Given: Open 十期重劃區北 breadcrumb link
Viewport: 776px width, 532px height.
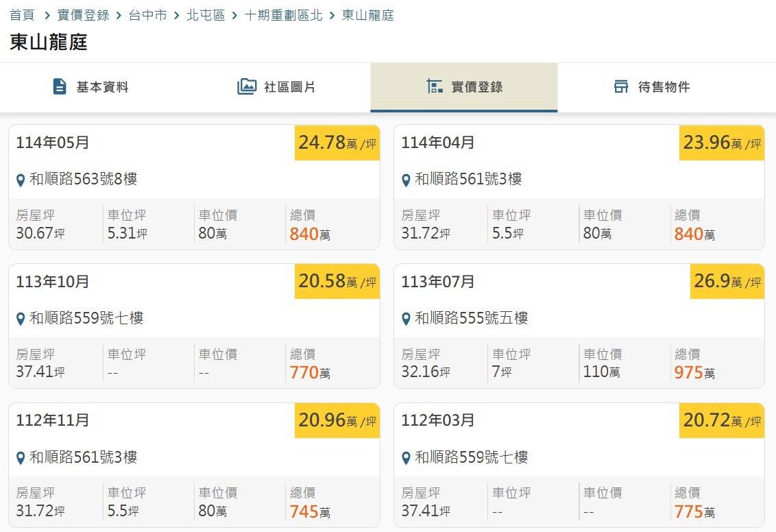Looking at the screenshot, I should [x=283, y=15].
